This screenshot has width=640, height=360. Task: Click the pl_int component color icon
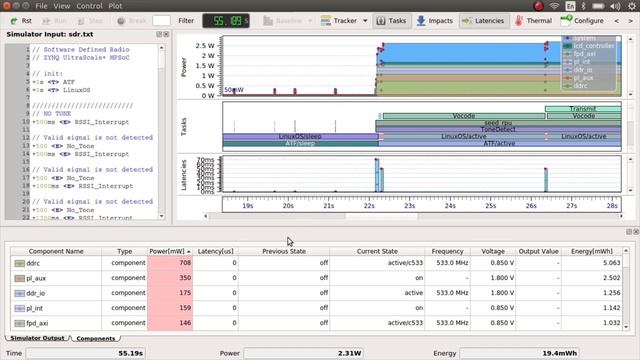click(19, 308)
